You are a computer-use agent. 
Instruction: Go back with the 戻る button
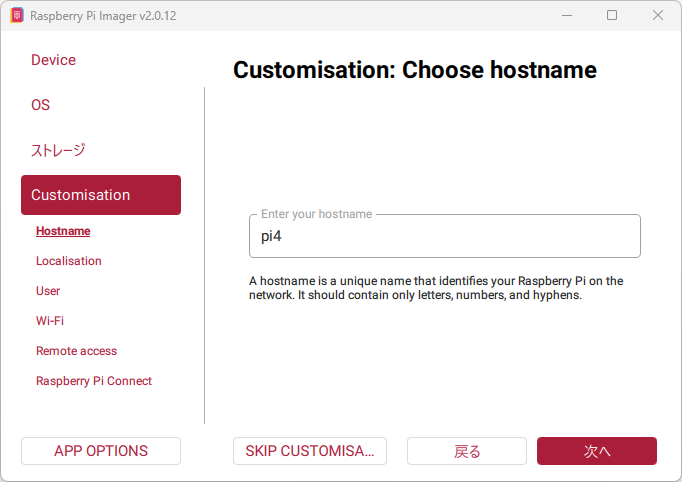coord(467,451)
